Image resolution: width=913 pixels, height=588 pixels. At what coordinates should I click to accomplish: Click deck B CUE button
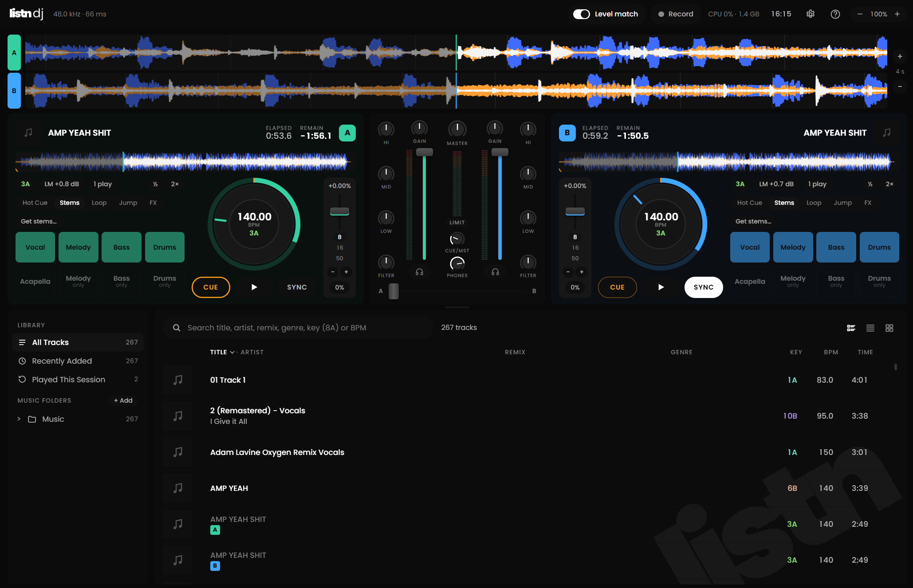pyautogui.click(x=617, y=287)
